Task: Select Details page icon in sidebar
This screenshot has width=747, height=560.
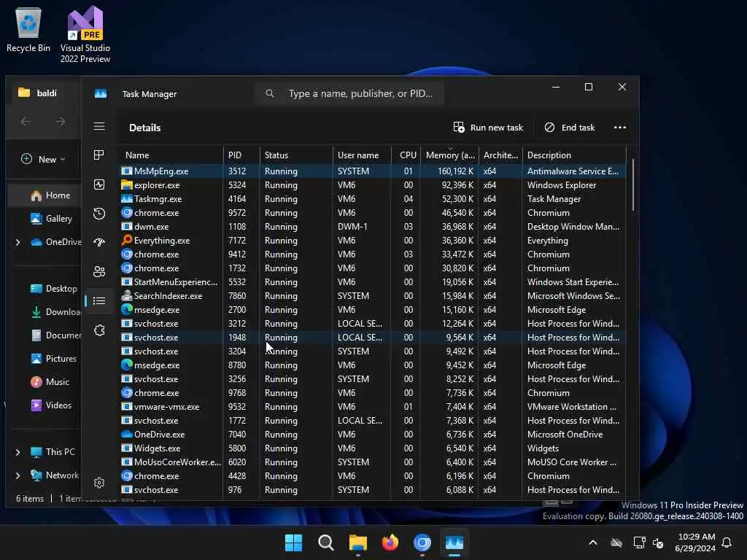Action: 99,301
